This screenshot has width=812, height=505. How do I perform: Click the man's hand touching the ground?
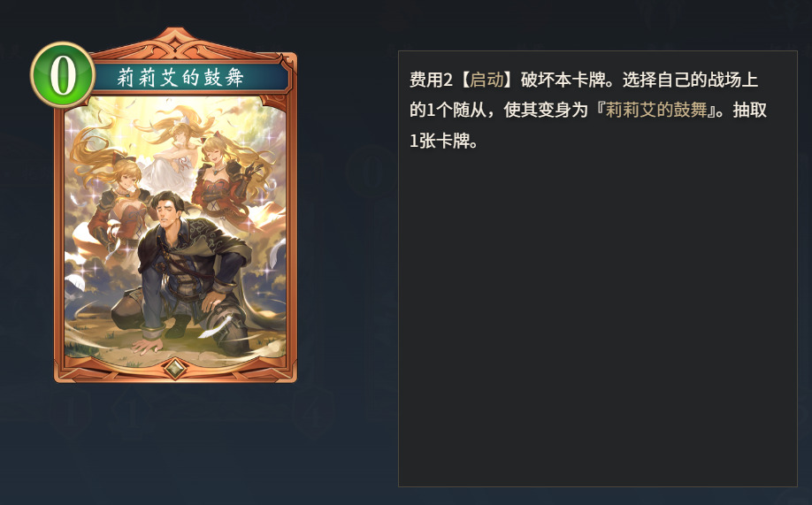[147, 346]
